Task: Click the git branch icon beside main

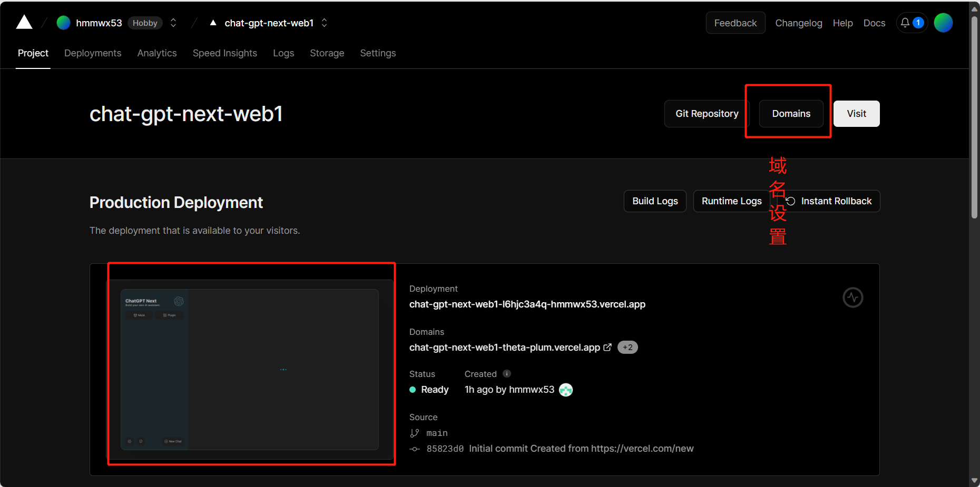Action: tap(415, 433)
